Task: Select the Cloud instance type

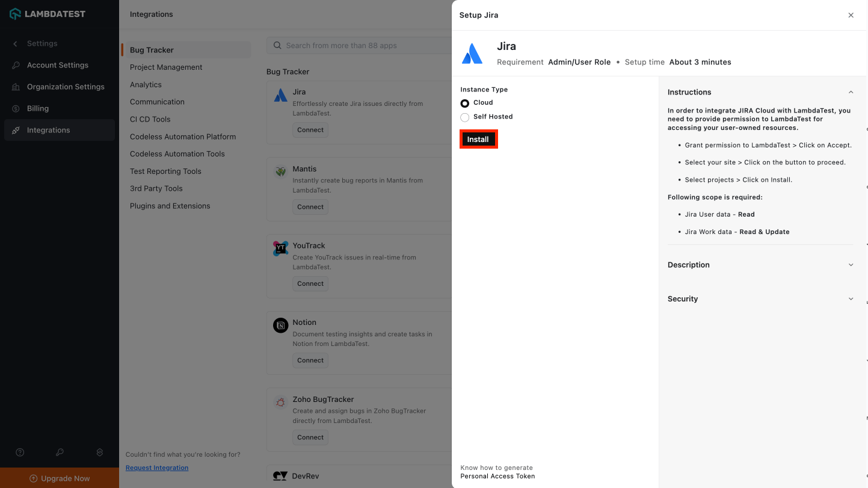Action: tap(464, 103)
